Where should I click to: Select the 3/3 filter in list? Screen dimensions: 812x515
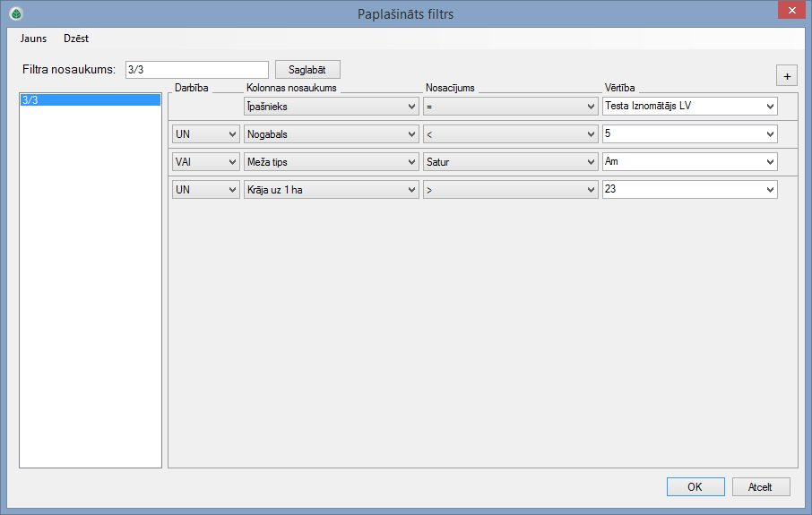(90, 100)
